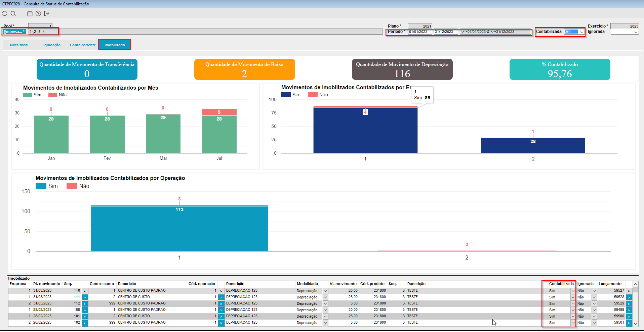Click red Não swatch in the por Mês legend
Image resolution: width=644 pixels, height=332 pixels.
coord(53,95)
